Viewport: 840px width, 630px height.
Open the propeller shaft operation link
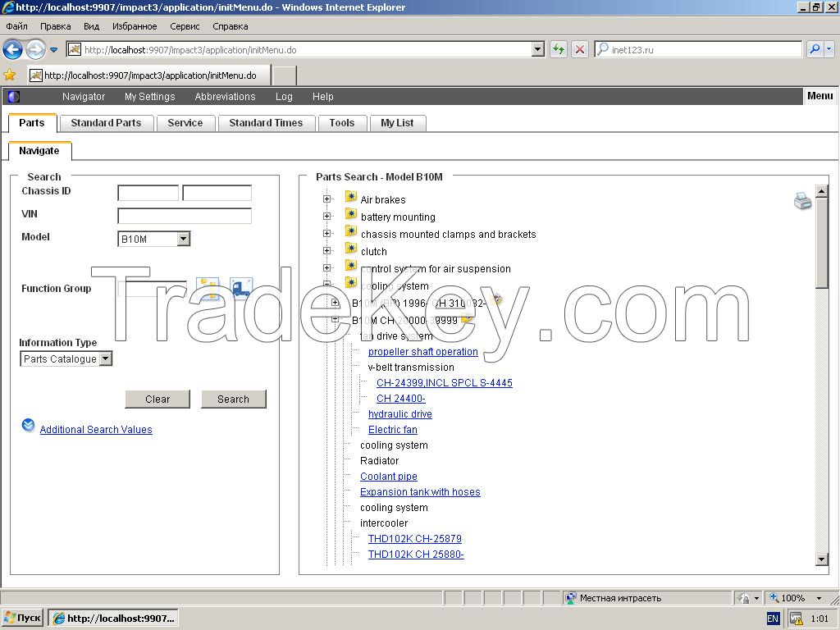pyautogui.click(x=422, y=351)
